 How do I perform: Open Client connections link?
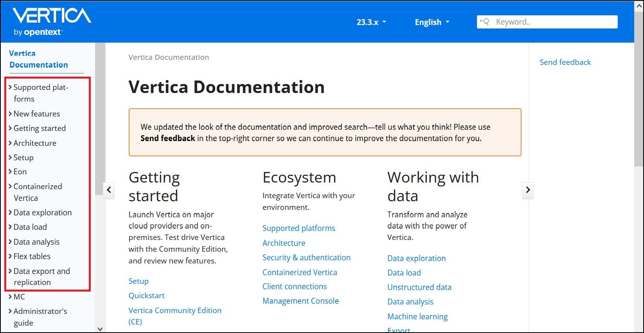295,286
